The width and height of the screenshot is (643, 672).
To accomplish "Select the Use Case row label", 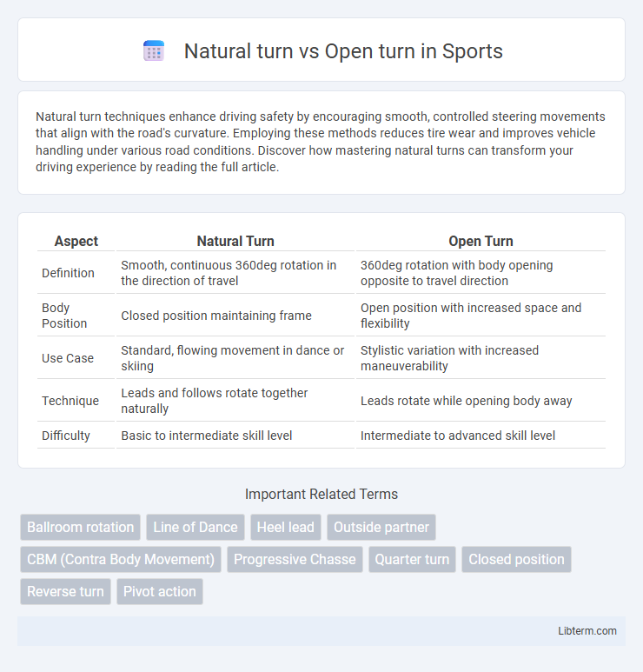I will [68, 358].
